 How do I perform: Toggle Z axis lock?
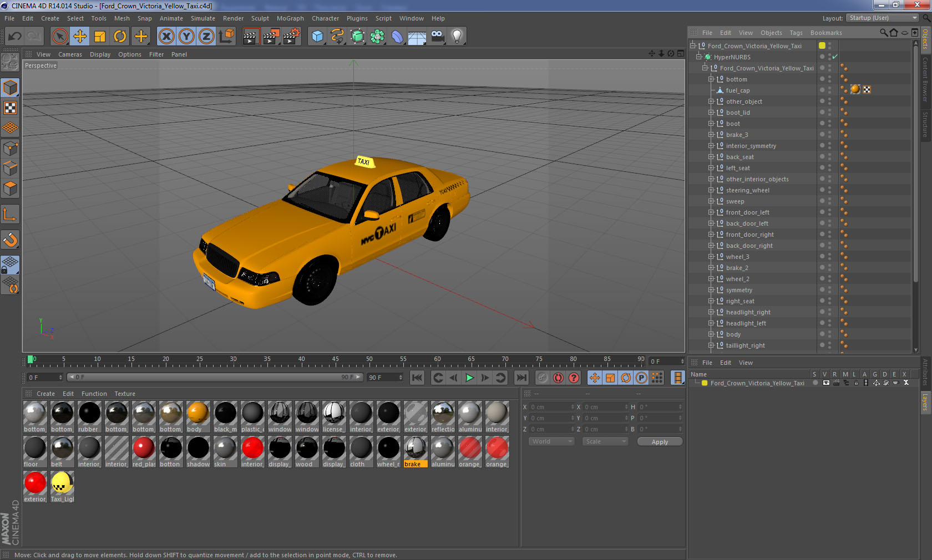coord(206,37)
